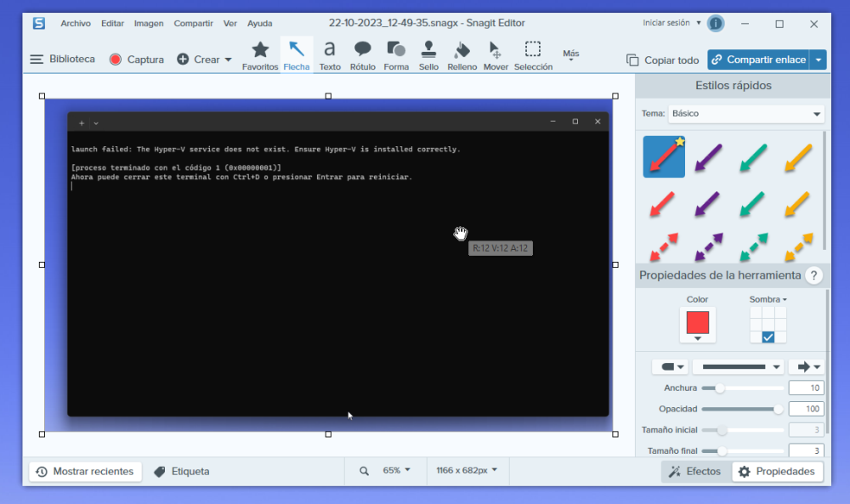Click the Anchura slider track
Image resolution: width=850 pixels, height=504 pixels.
[x=743, y=388]
